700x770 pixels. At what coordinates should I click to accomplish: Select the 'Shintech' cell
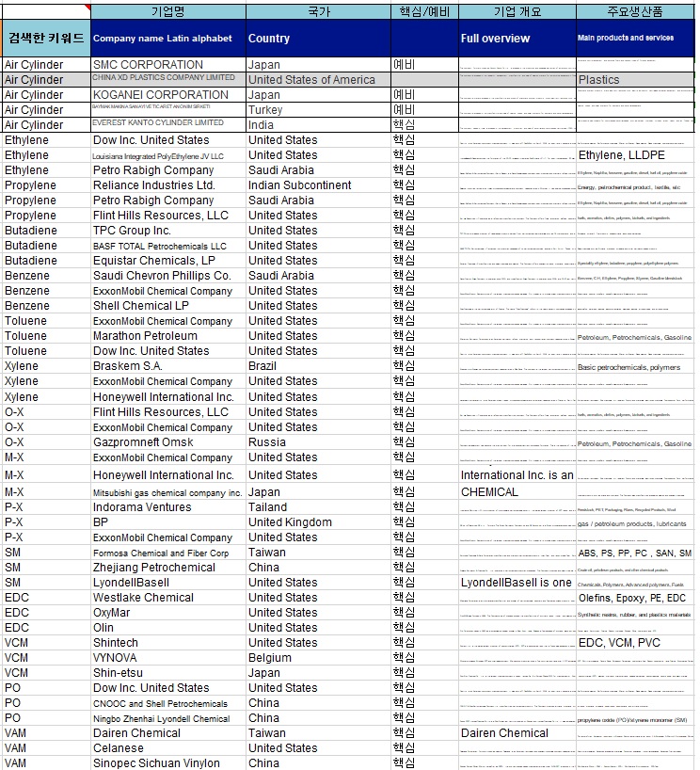pos(168,643)
